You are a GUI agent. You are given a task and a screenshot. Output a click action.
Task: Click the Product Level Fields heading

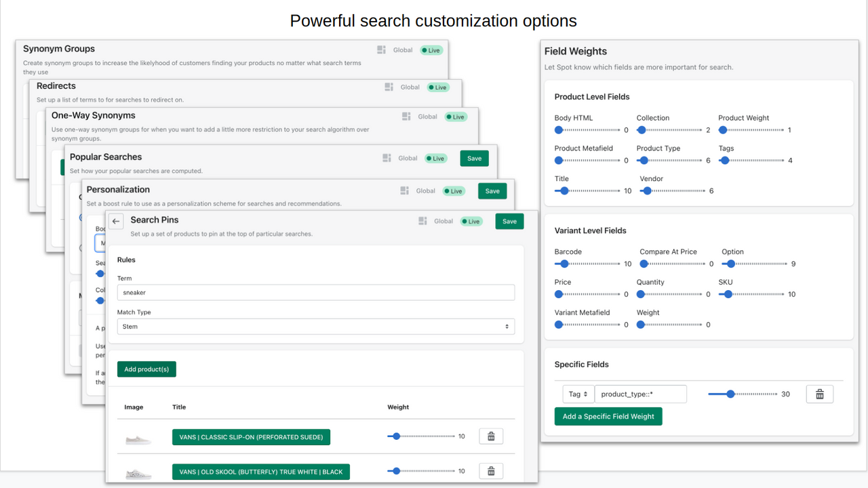(x=592, y=97)
